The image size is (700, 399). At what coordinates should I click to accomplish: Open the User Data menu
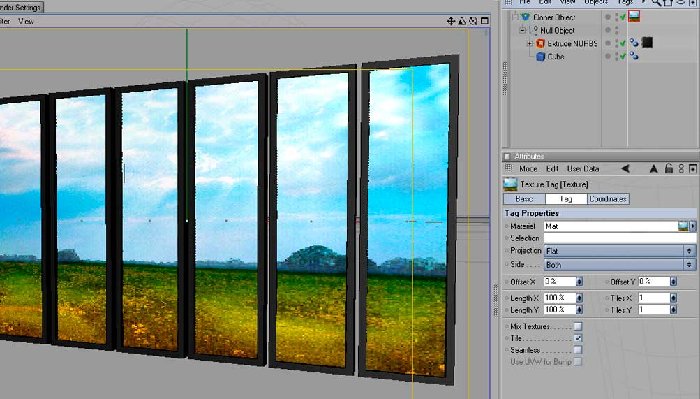tap(583, 169)
